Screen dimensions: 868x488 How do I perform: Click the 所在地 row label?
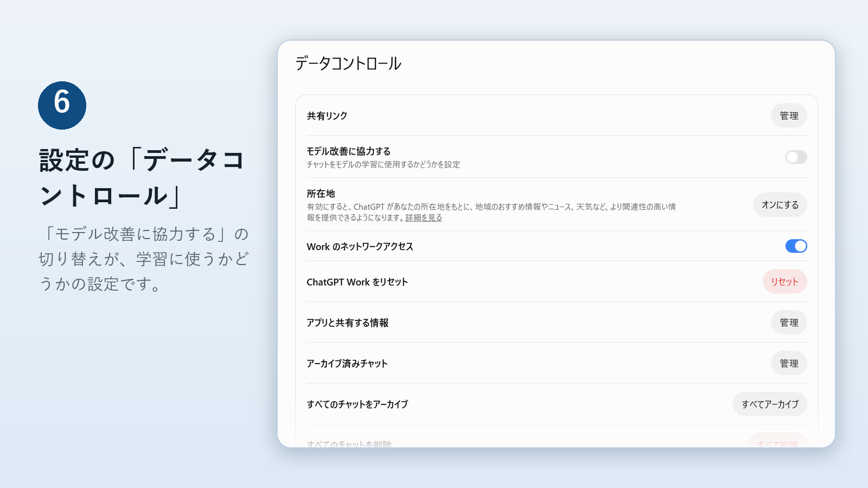[x=321, y=194]
